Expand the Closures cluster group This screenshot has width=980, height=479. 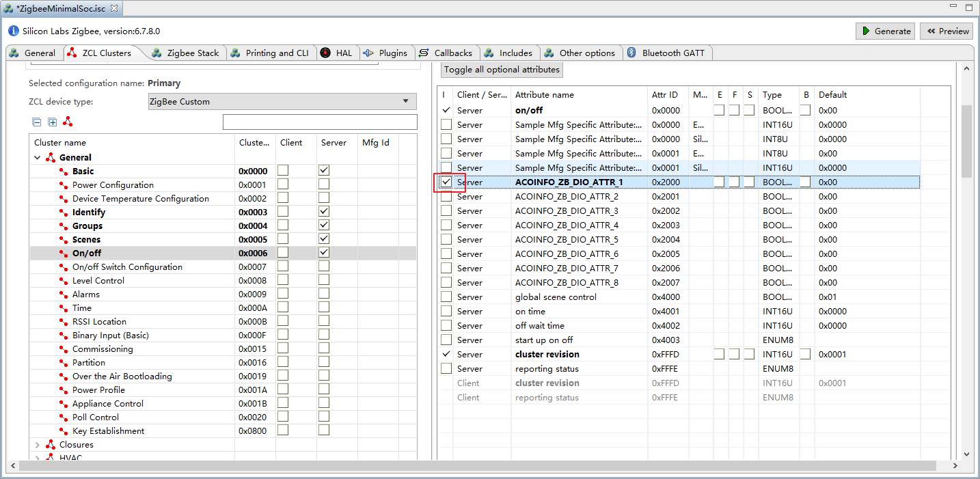pos(37,445)
